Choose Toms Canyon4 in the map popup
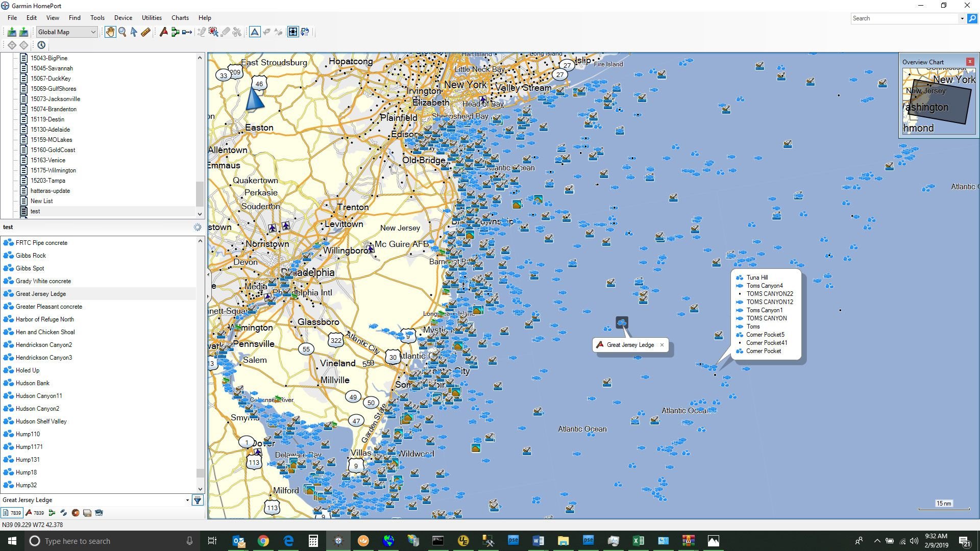980x551 pixels. (x=764, y=286)
